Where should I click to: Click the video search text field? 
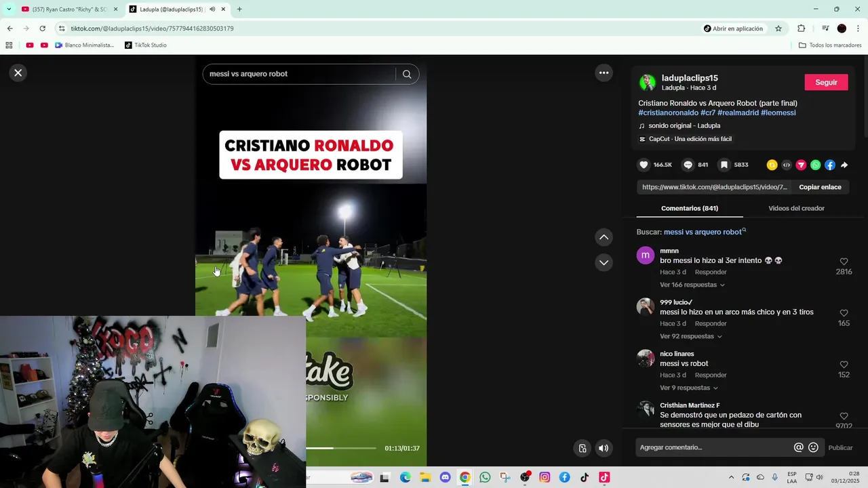[x=300, y=74]
